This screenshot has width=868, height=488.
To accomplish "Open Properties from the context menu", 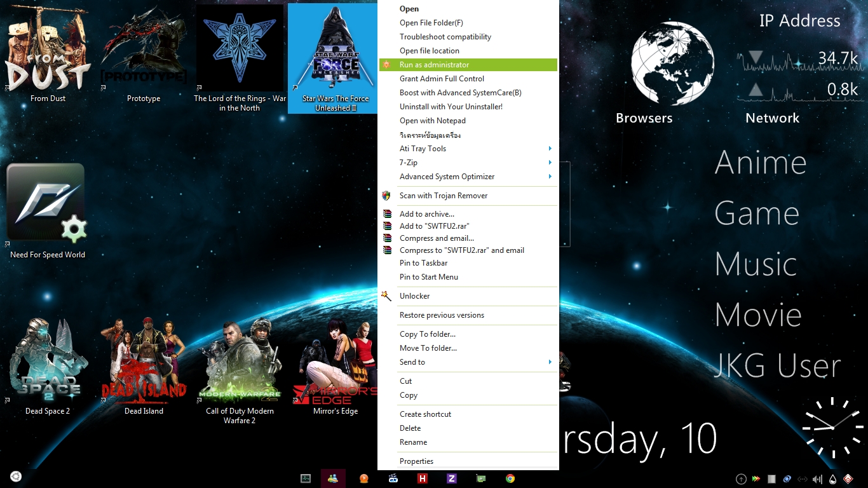I will click(468, 461).
